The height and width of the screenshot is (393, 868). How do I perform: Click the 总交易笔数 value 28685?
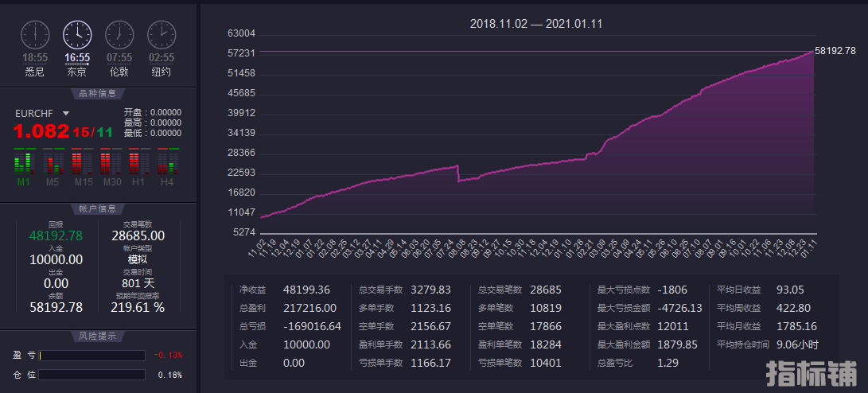point(546,290)
